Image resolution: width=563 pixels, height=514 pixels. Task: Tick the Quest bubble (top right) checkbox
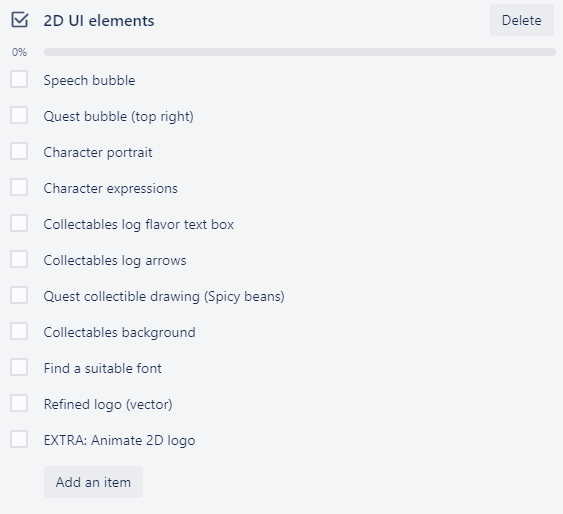(19, 115)
